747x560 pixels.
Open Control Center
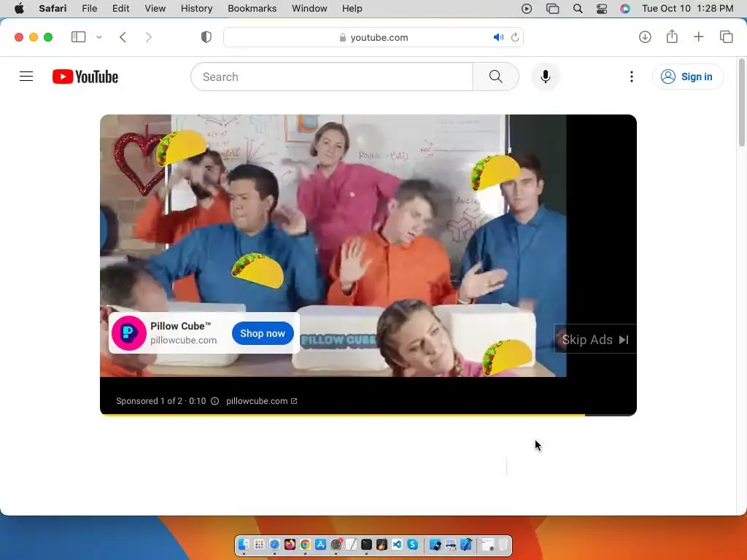click(x=602, y=9)
